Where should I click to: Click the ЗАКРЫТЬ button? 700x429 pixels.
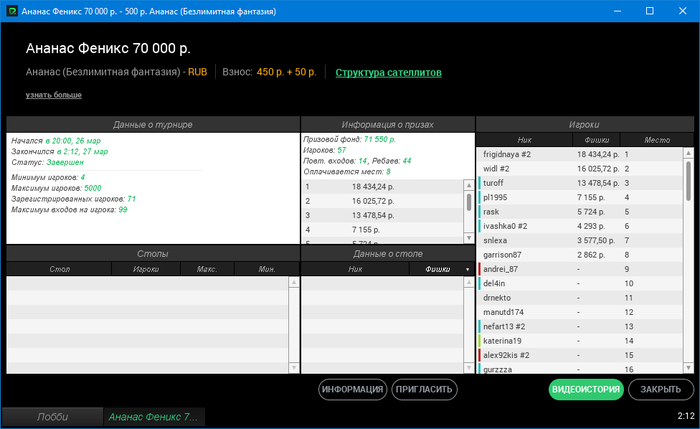661,389
